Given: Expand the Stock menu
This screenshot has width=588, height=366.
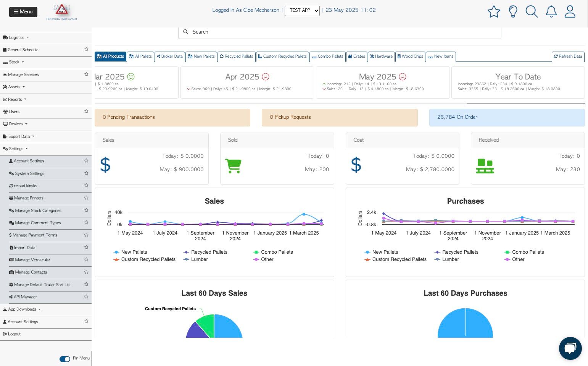Looking at the screenshot, I should 14,62.
